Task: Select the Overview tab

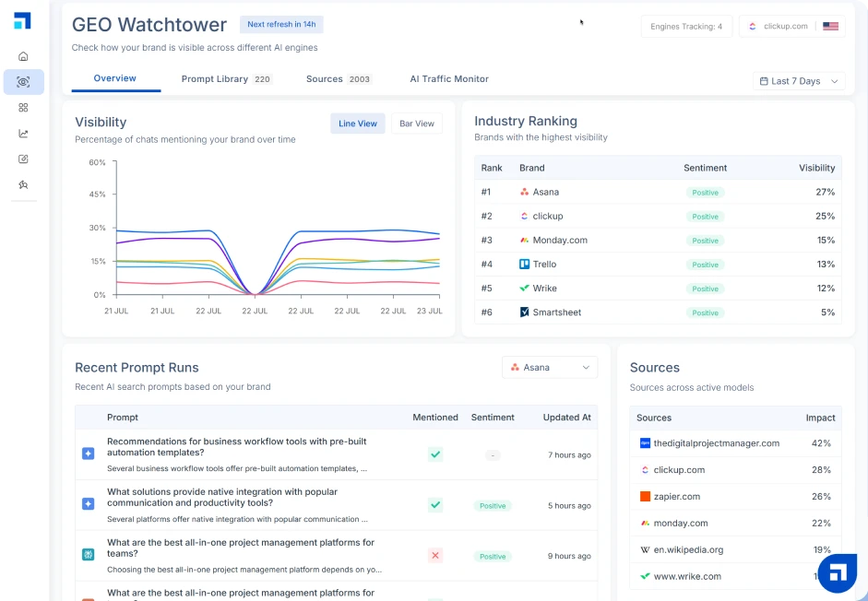Action: [115, 78]
